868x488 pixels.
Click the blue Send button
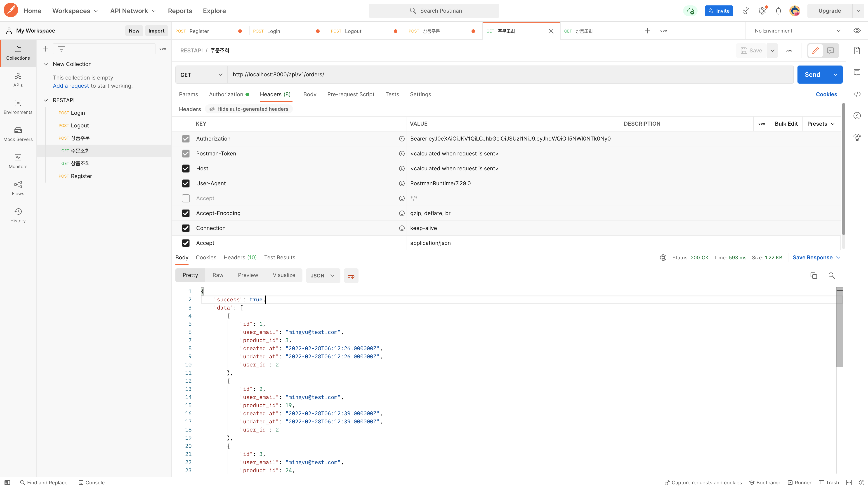pyautogui.click(x=812, y=75)
